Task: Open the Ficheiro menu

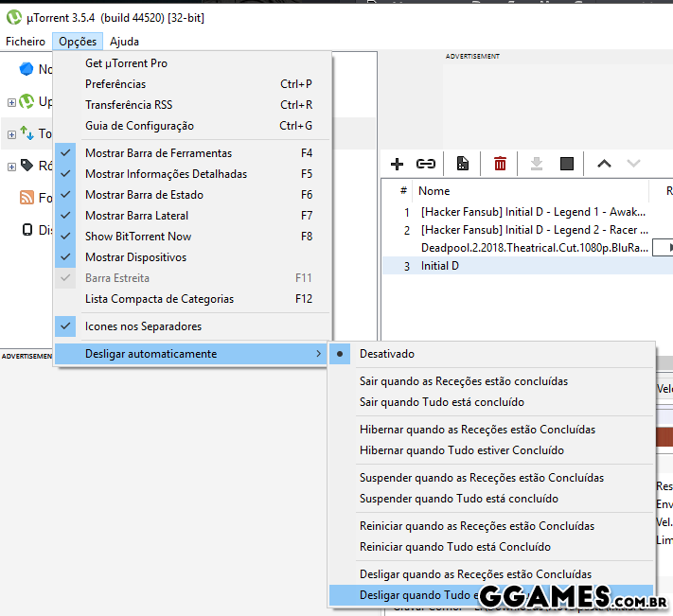Action: (x=26, y=42)
